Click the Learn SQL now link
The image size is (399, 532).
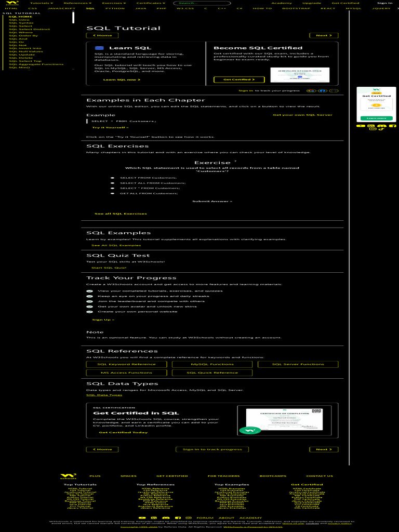tap(122, 79)
